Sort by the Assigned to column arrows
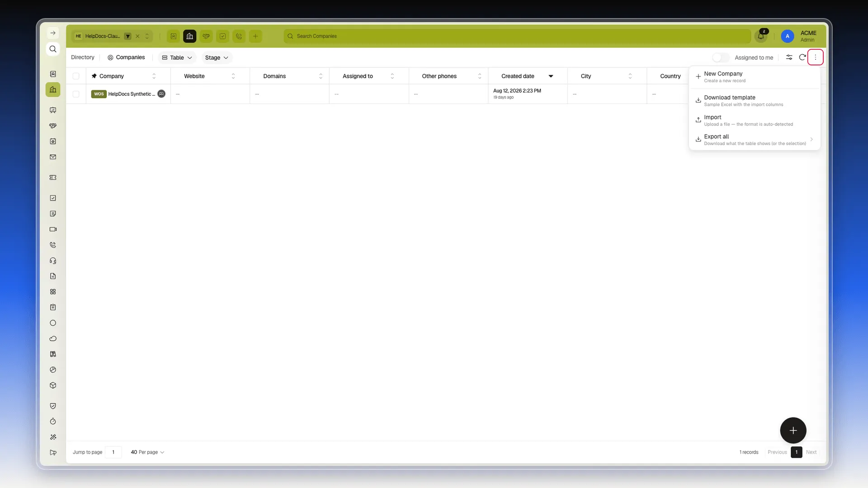Viewport: 868px width, 488px height. [x=392, y=76]
